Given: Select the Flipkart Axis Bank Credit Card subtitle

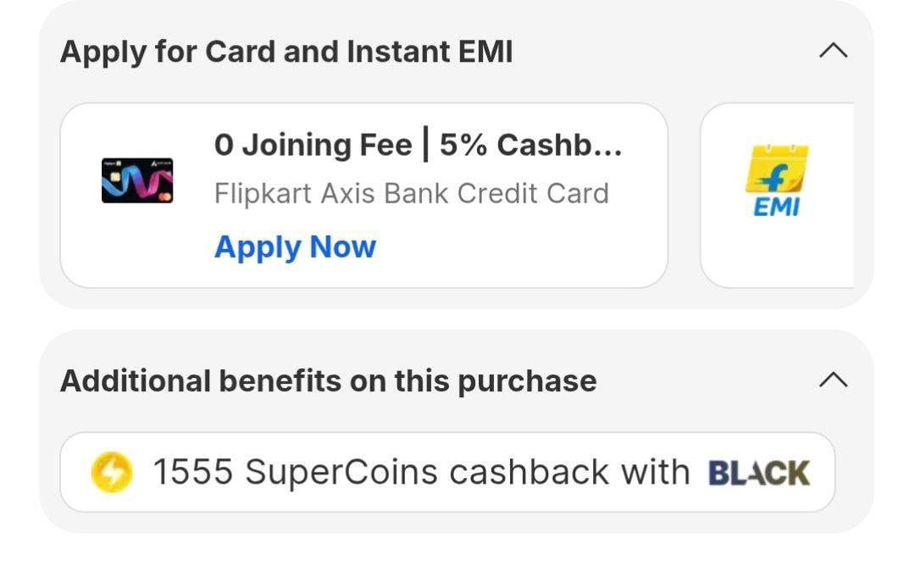Looking at the screenshot, I should pyautogui.click(x=411, y=193).
